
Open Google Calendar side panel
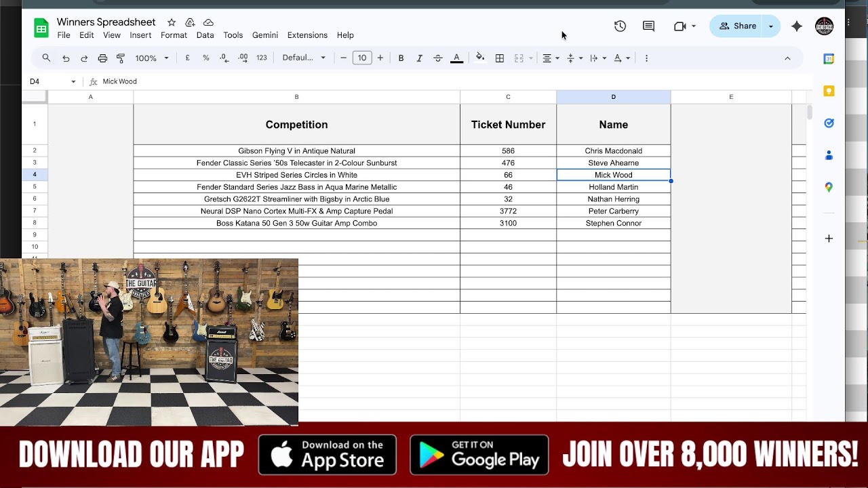tap(829, 59)
